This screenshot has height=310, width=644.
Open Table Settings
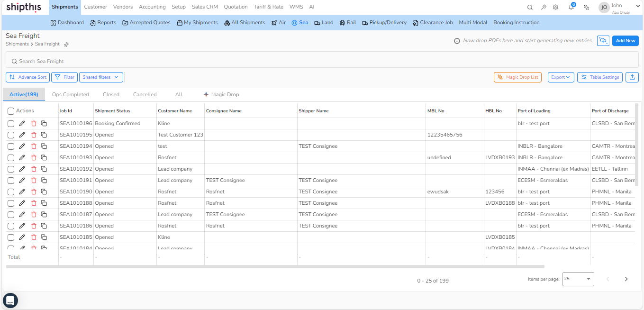[599, 77]
